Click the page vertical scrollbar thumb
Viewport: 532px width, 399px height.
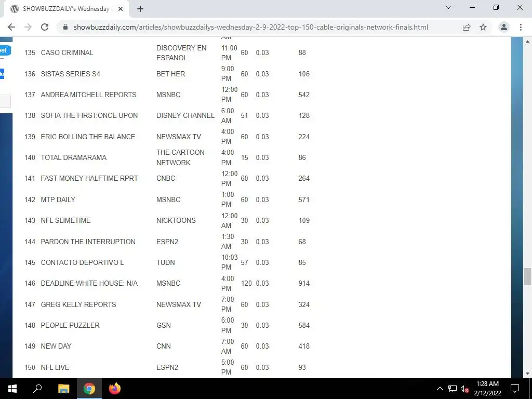[x=527, y=276]
